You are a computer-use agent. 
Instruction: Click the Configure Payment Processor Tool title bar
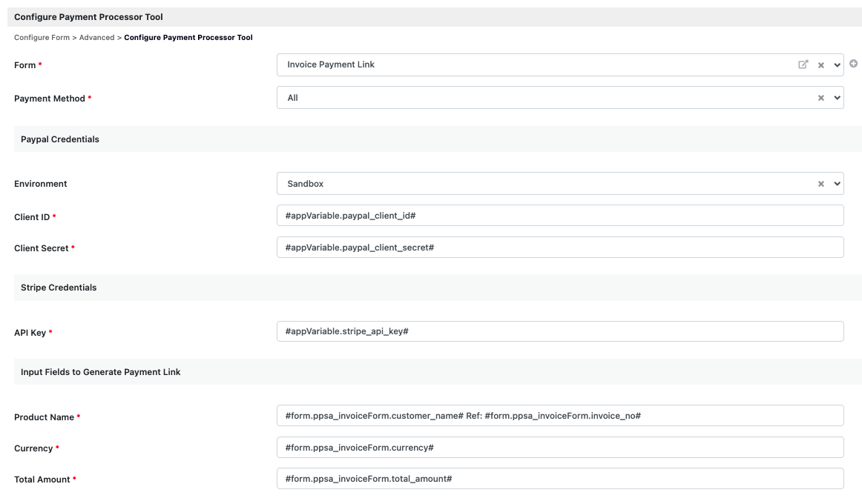tap(89, 17)
